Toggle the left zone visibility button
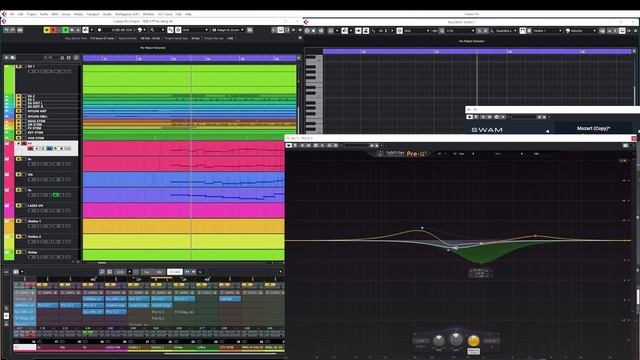640x360 pixels. tap(275, 30)
